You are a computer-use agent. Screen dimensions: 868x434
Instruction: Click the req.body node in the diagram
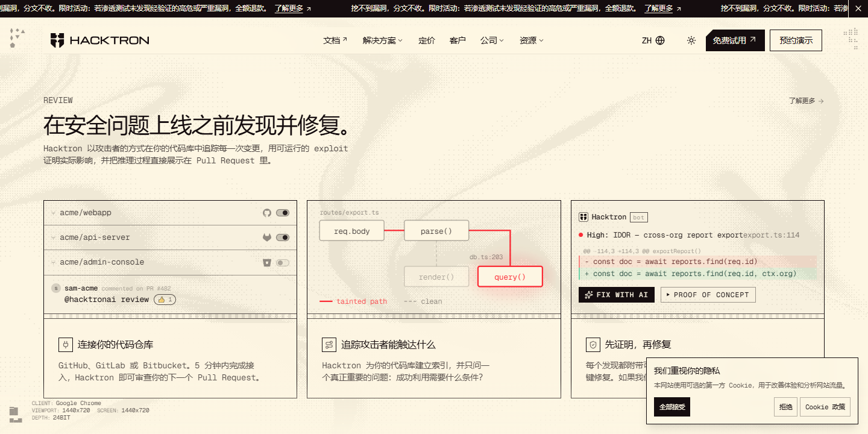point(352,231)
